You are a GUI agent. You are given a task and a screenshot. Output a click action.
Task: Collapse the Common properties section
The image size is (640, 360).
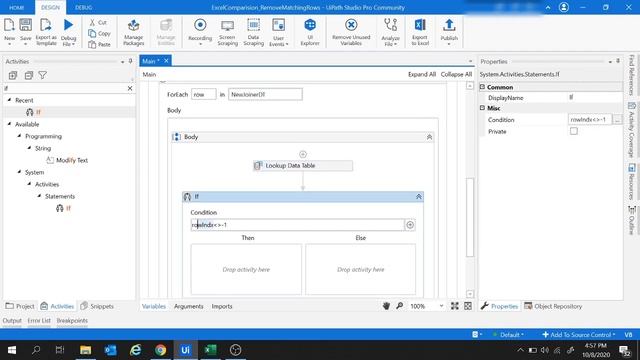pyautogui.click(x=482, y=87)
